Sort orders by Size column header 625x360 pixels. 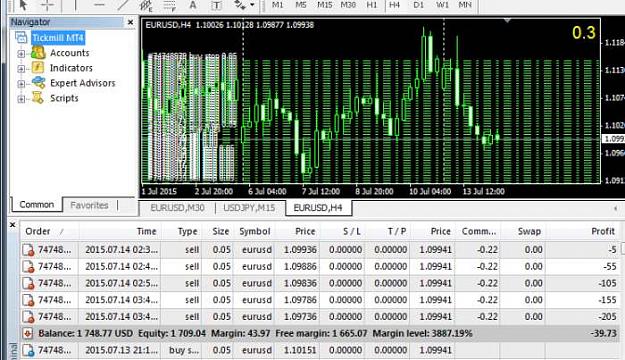[218, 231]
